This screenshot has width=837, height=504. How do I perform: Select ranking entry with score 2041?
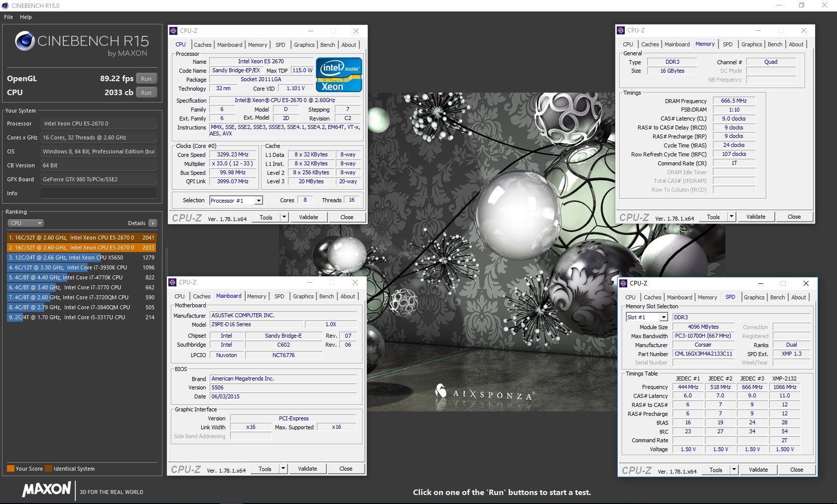pos(82,238)
